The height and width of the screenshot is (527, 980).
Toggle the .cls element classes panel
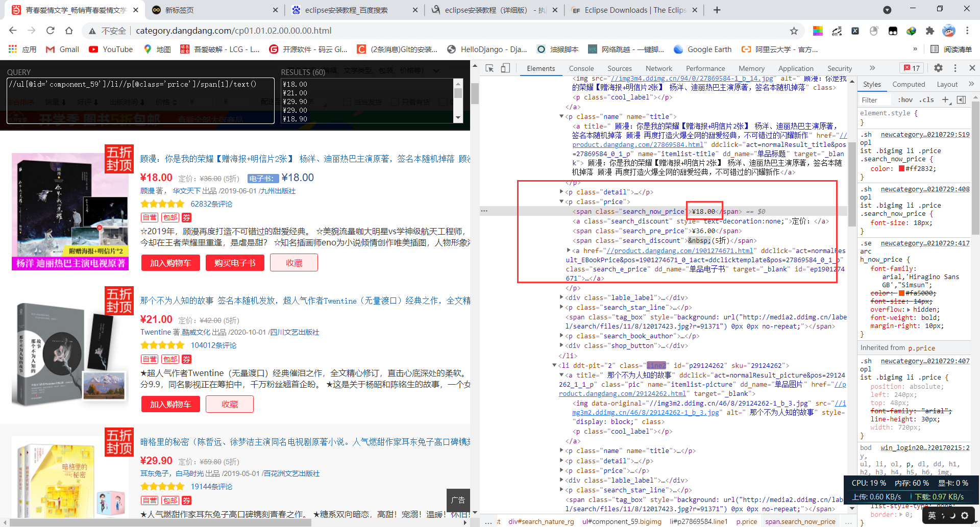point(926,100)
